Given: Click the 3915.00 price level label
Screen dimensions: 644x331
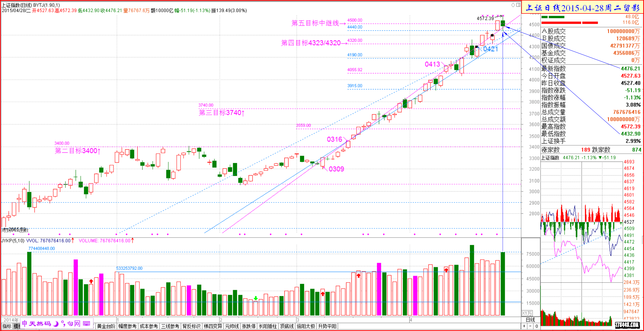Looking at the screenshot, I should [355, 86].
